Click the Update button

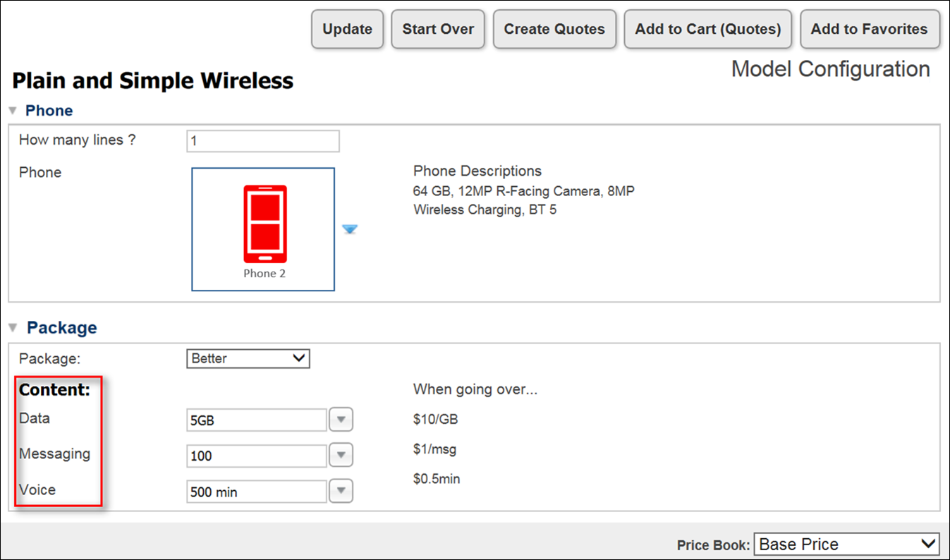pyautogui.click(x=347, y=30)
